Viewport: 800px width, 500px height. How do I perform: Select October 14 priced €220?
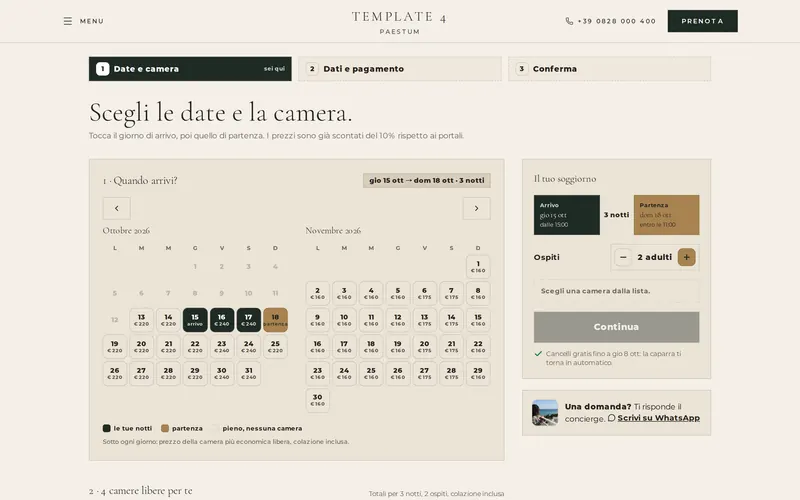click(x=168, y=320)
